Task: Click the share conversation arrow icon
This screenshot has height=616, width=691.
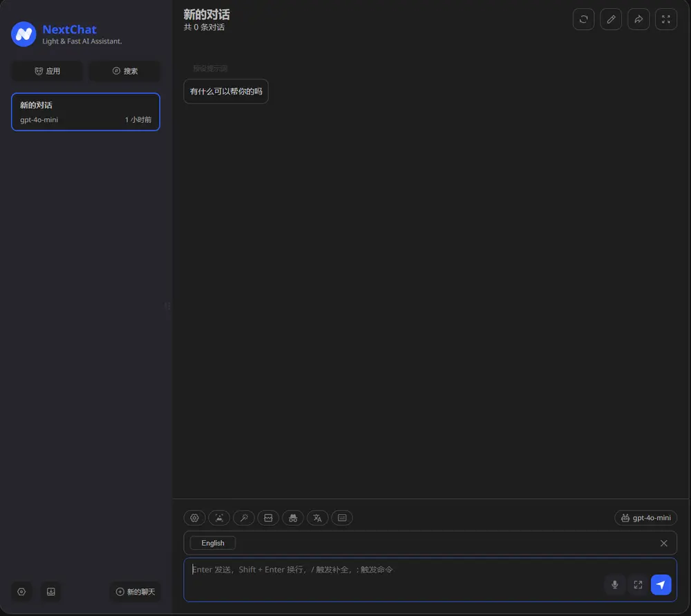Action: coord(638,19)
